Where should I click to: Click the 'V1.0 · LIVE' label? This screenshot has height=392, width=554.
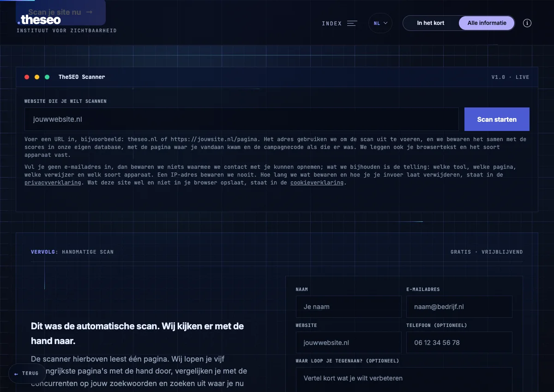510,77
